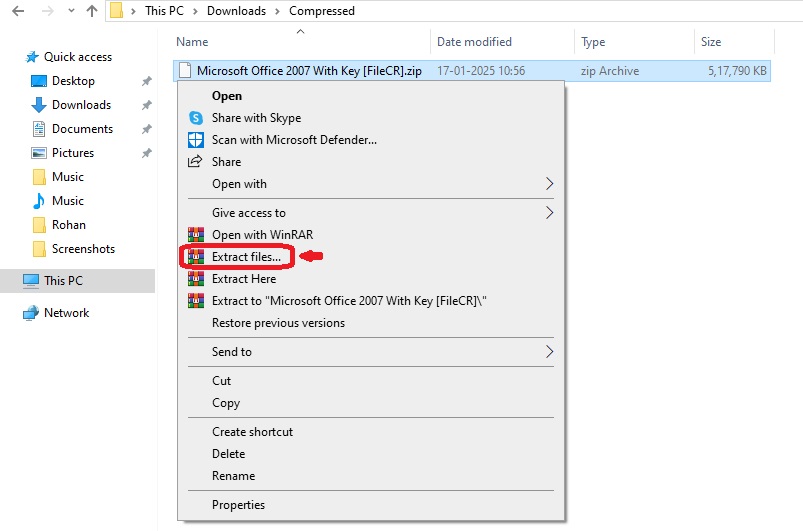
Task: Click the Network icon in sidebar
Action: [31, 313]
